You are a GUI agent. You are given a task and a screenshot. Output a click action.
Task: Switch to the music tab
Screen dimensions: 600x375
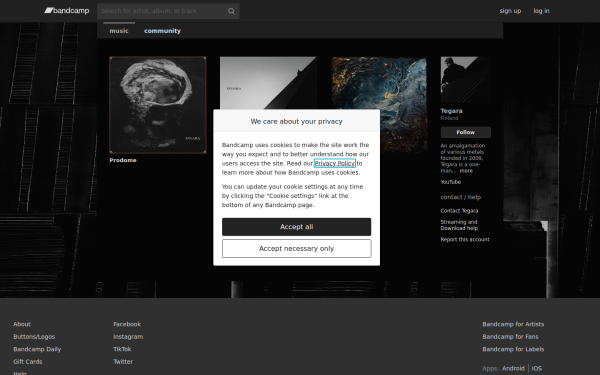click(119, 31)
